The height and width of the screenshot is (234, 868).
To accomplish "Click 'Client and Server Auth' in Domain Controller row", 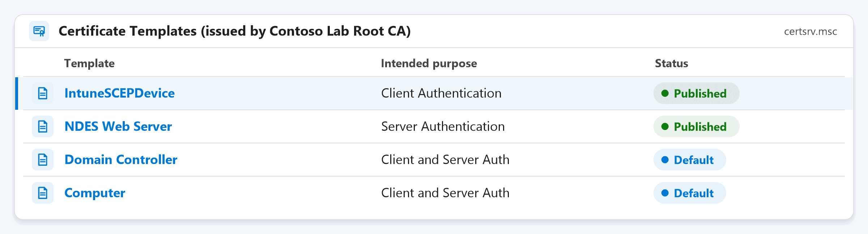I will coord(445,160).
